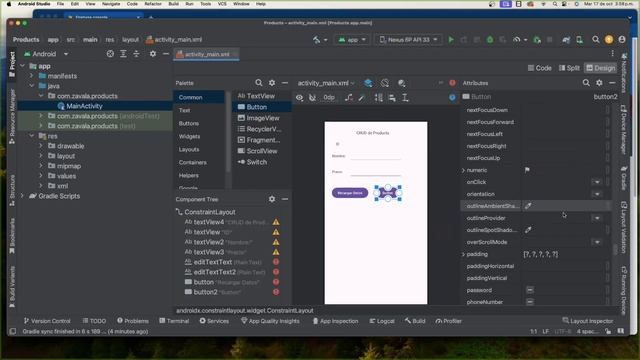The image size is (640, 360).
Task: Open the Problems tool window
Action: point(133,321)
